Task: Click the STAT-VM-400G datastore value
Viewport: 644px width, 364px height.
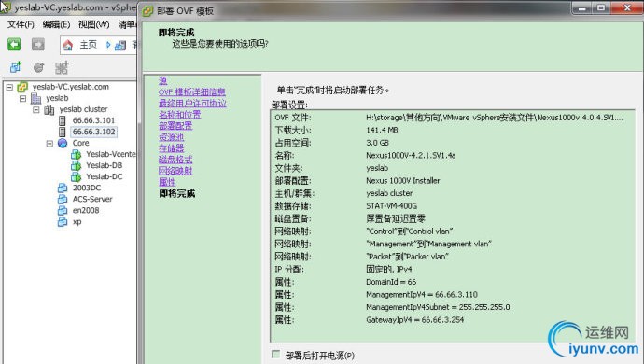Action: pos(391,206)
